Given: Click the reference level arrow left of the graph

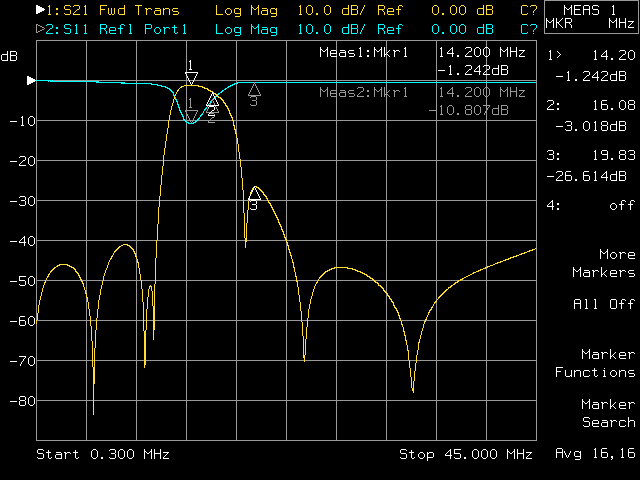Looking at the screenshot, I should point(31,80).
